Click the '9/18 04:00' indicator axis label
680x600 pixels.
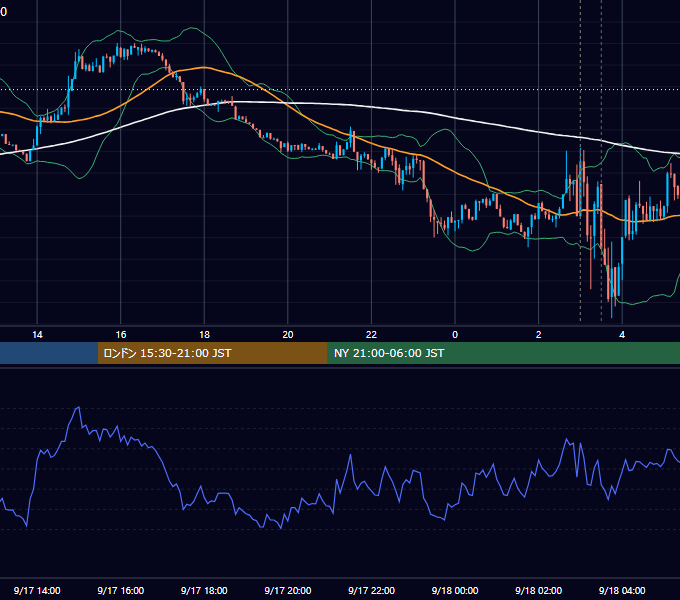click(622, 590)
